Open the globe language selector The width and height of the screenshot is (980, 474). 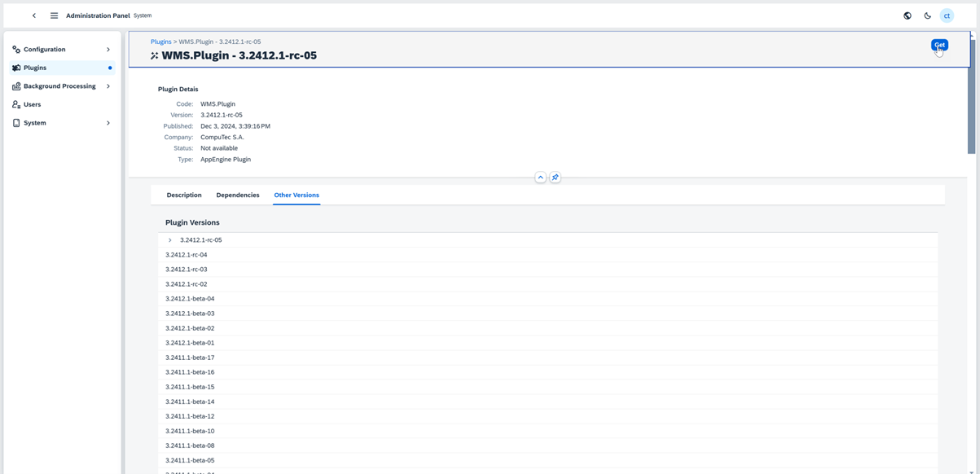coord(907,15)
